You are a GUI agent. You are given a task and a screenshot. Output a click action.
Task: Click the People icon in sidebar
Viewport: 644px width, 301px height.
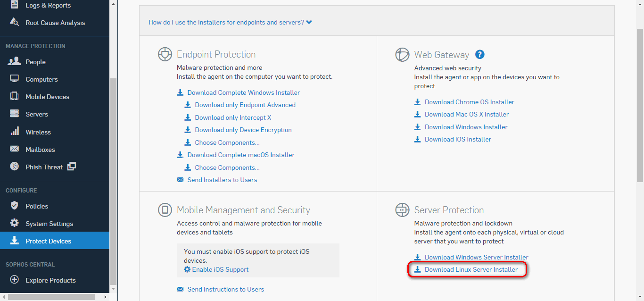[x=15, y=61]
